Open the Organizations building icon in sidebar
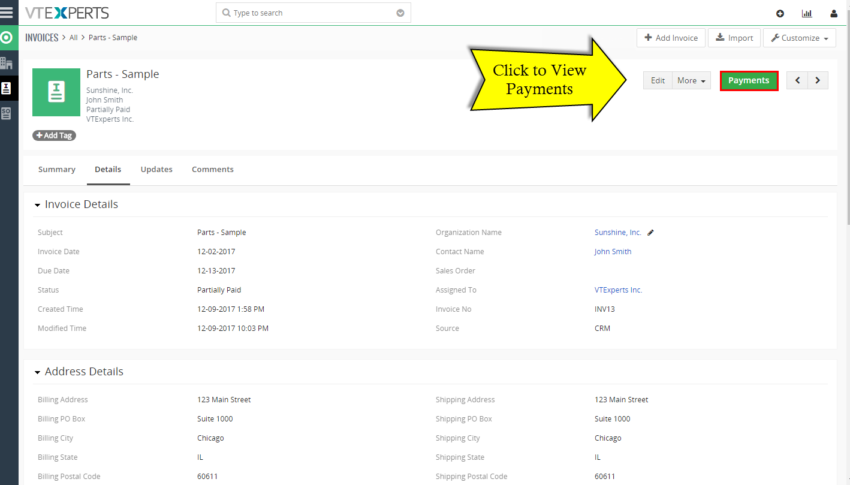The width and height of the screenshot is (850, 485). 7,63
